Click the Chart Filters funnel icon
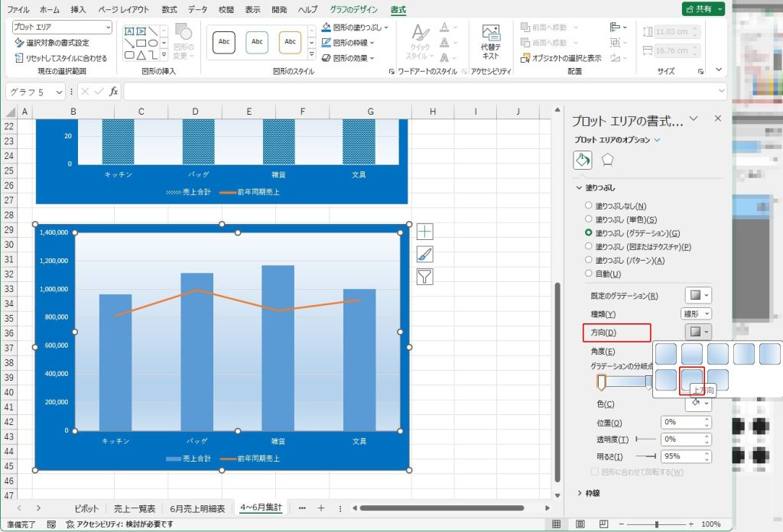Viewport: 783px width, 532px height. pos(424,276)
